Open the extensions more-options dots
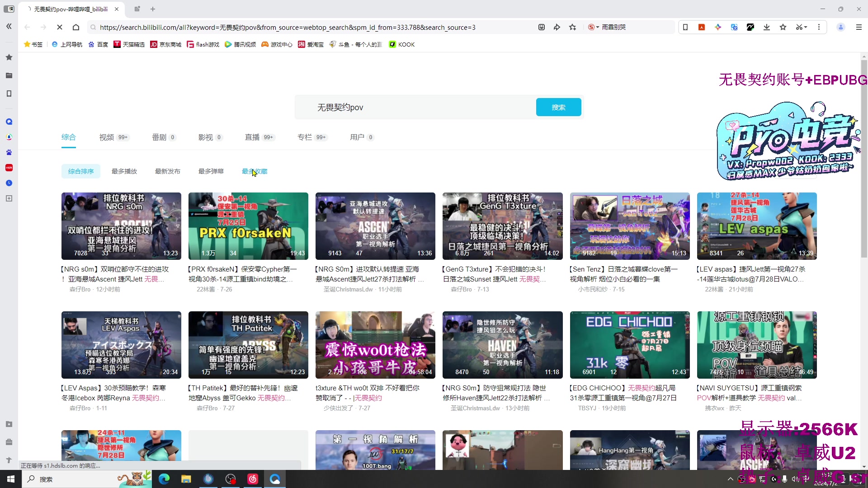 point(819,27)
